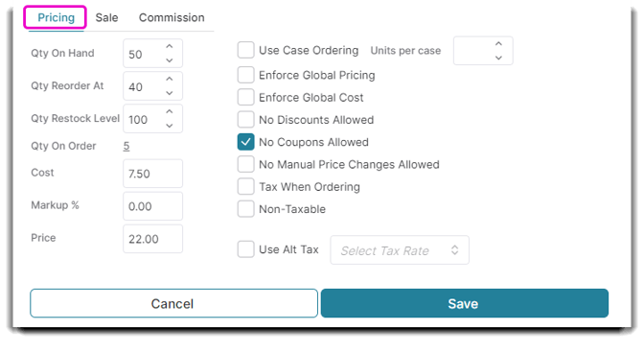
Task: Focus the Price input field
Action: 152,239
